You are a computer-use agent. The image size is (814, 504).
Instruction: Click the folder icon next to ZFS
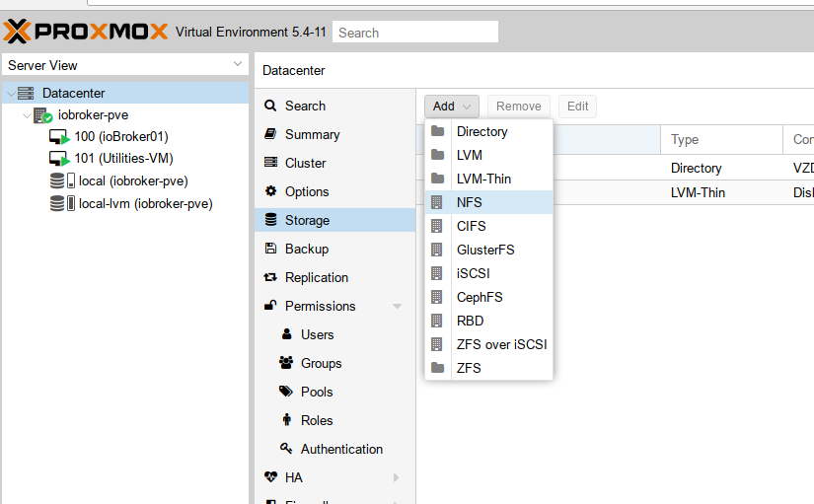438,368
